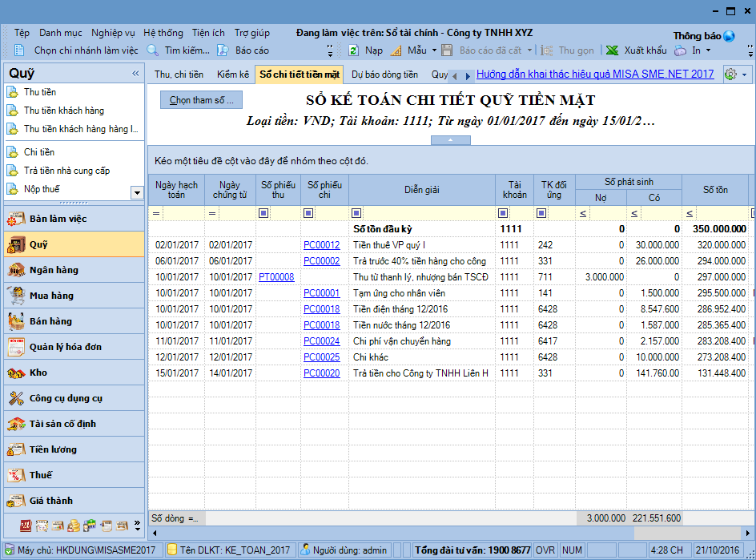Screen dimensions: 756x560
Task: Open the Tìm kiếm search tool
Action: [153, 50]
